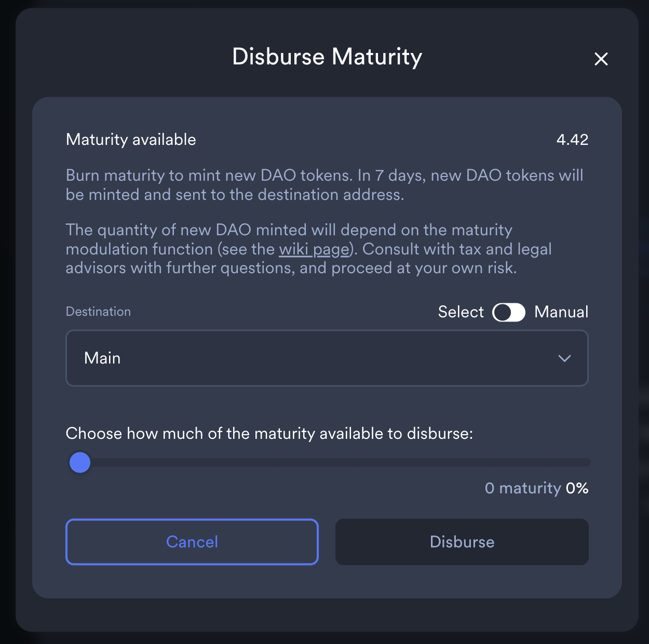Viewport: 649px width, 644px height.
Task: Click the Manual label beside the switch
Action: 561,312
